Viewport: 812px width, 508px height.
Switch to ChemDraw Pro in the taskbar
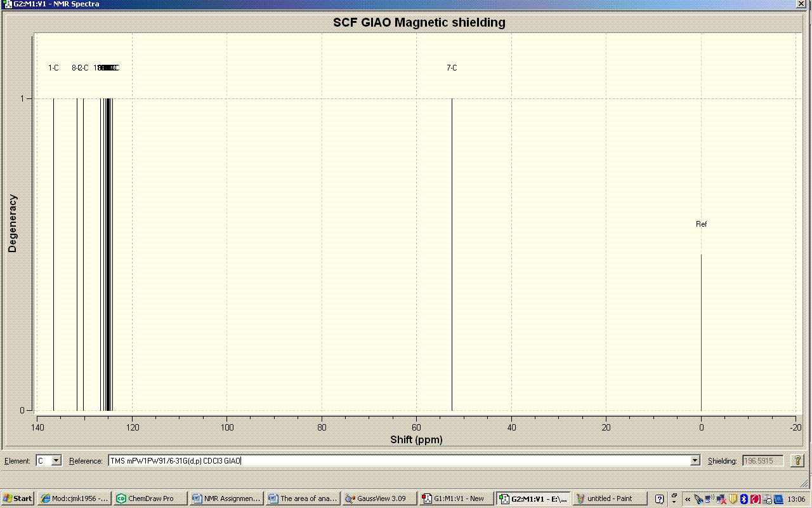150,498
